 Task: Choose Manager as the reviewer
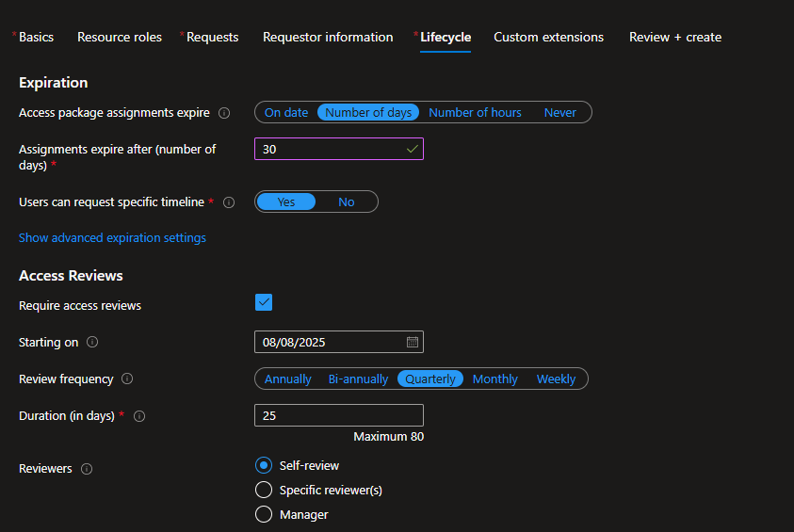[264, 514]
